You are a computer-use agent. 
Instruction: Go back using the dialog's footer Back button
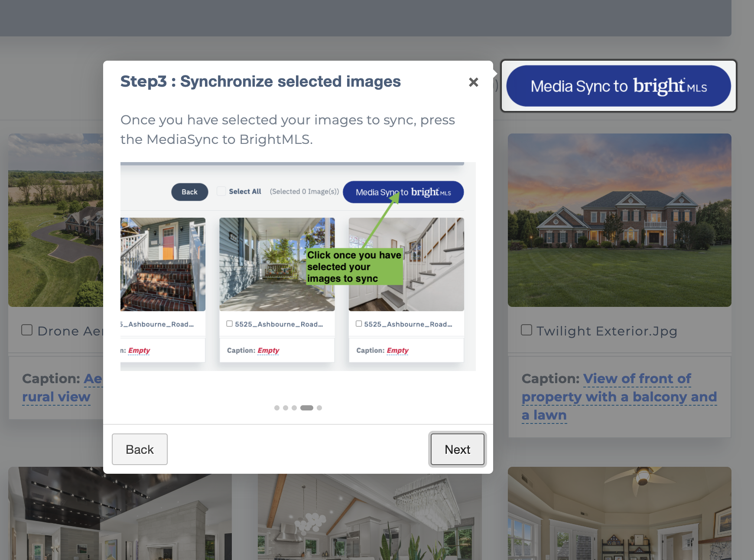(x=140, y=449)
